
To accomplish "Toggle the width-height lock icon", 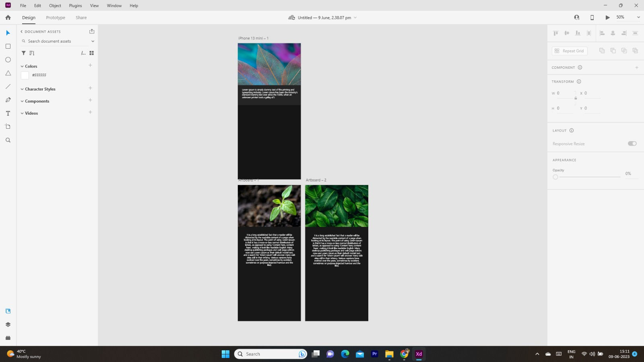I will click(576, 98).
